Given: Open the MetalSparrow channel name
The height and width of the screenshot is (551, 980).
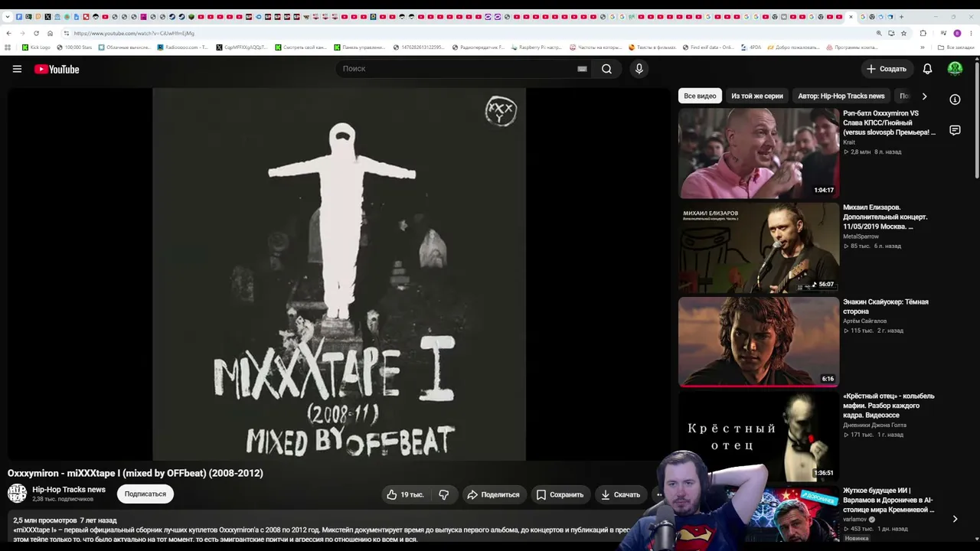Looking at the screenshot, I should pyautogui.click(x=861, y=236).
